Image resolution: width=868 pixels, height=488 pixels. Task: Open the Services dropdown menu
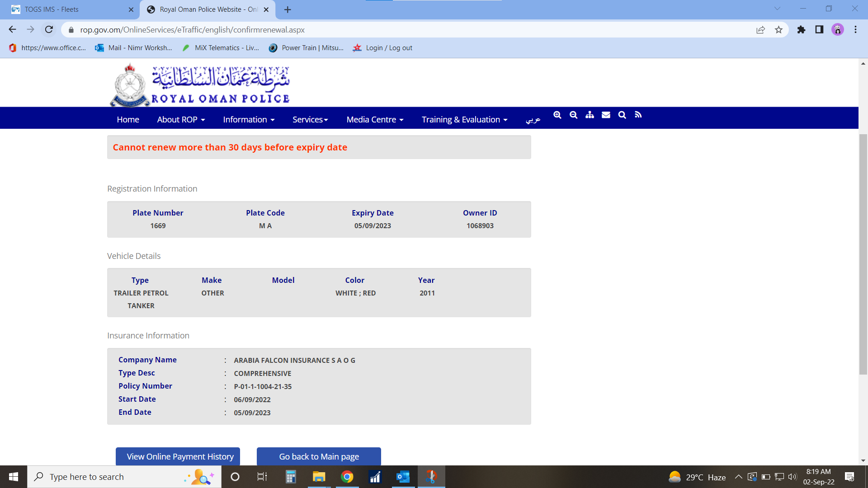click(x=310, y=120)
